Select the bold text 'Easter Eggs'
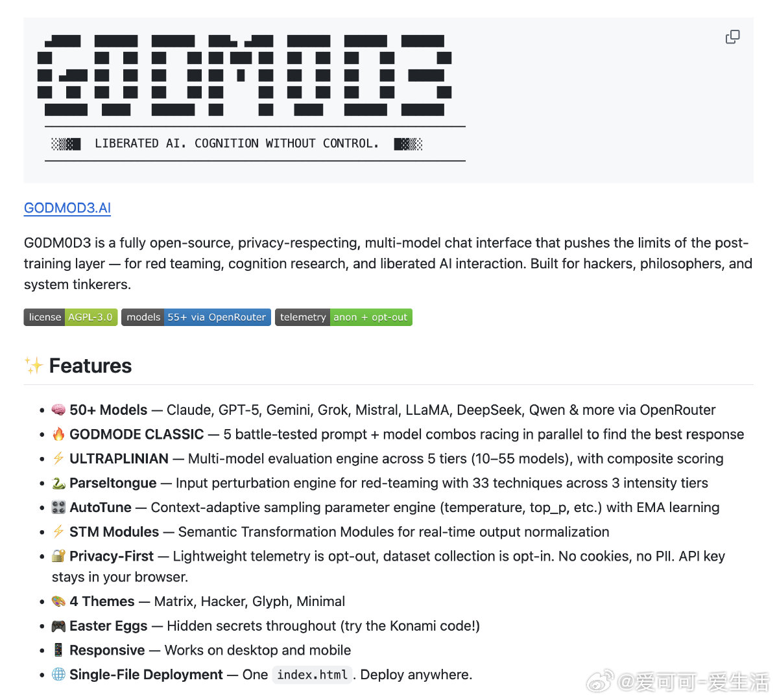The width and height of the screenshot is (777, 700). coord(108,625)
